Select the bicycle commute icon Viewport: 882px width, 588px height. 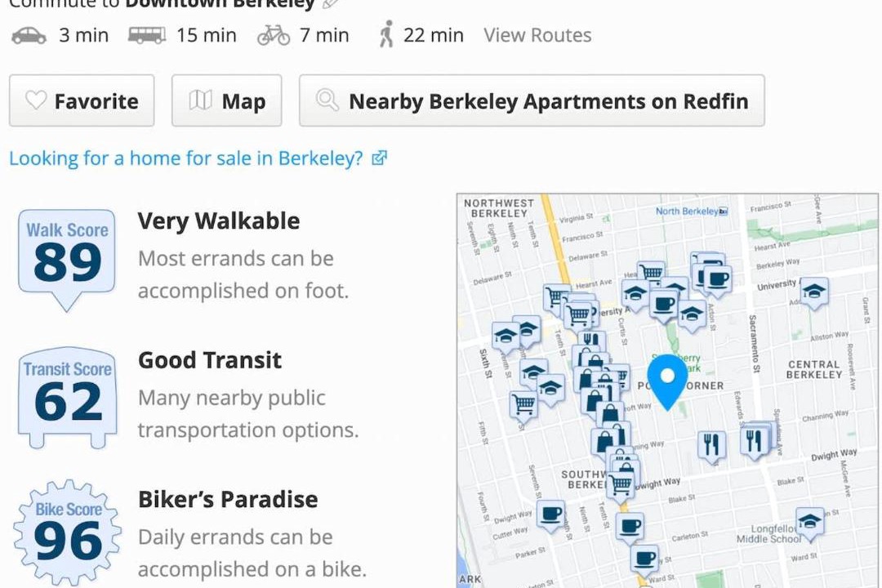[274, 35]
